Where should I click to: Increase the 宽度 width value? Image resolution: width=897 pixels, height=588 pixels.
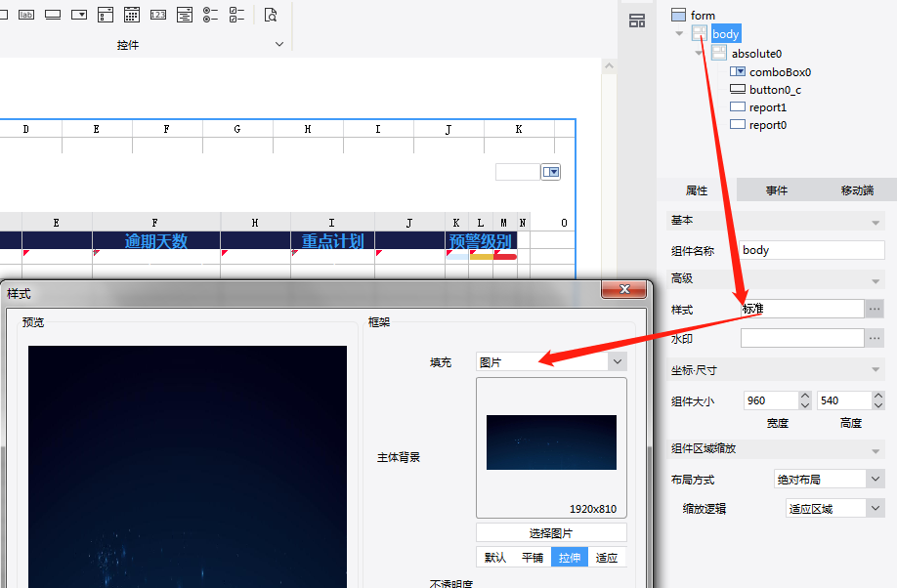805,396
